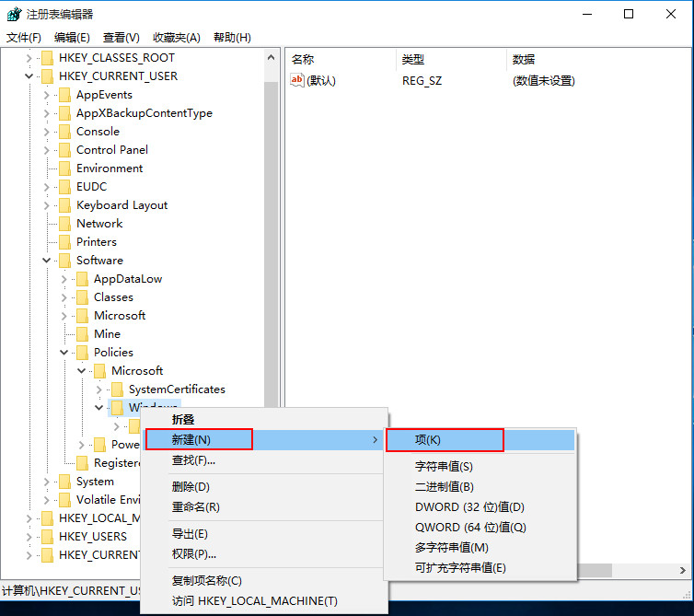Select 可扩充字符串值(E) in the submenu
Image resolution: width=694 pixels, height=616 pixels.
coord(480,568)
